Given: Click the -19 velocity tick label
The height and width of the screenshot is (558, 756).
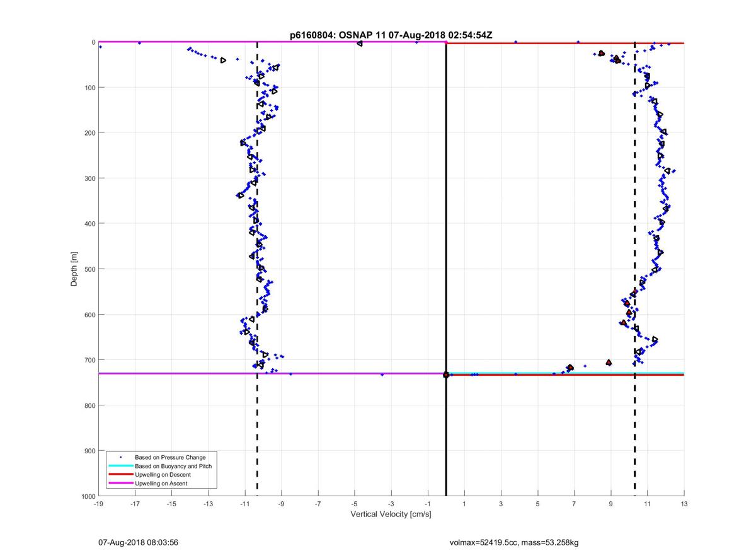Looking at the screenshot, I should pos(98,504).
